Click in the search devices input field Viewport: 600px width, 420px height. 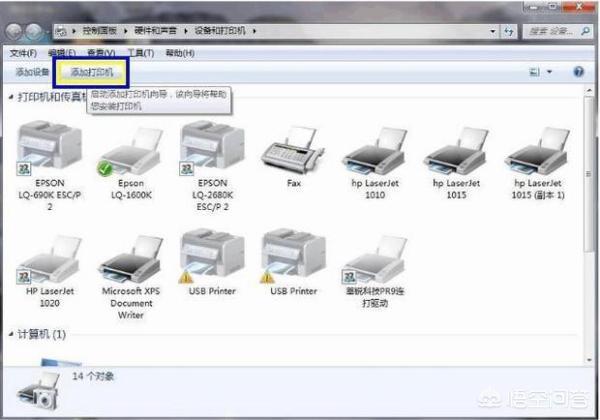(x=551, y=31)
